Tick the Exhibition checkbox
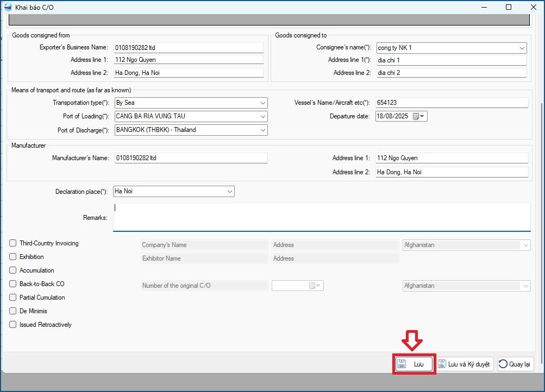This screenshot has width=545, height=392. (x=13, y=257)
